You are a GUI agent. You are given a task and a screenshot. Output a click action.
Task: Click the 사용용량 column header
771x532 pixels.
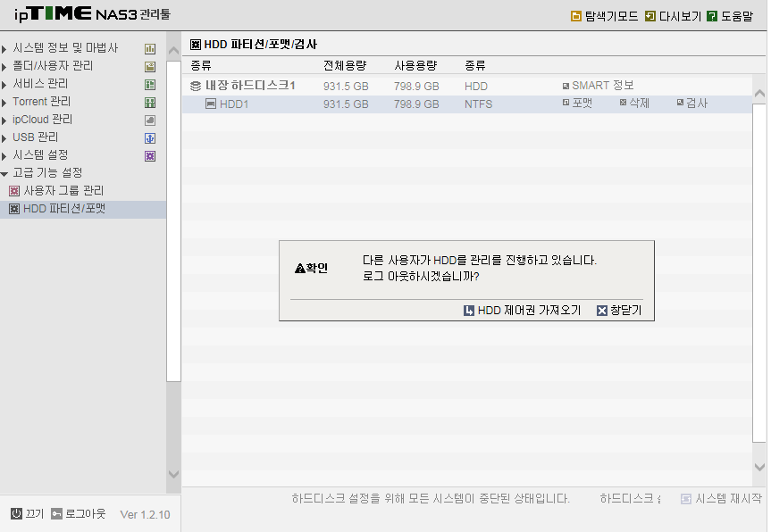415,65
